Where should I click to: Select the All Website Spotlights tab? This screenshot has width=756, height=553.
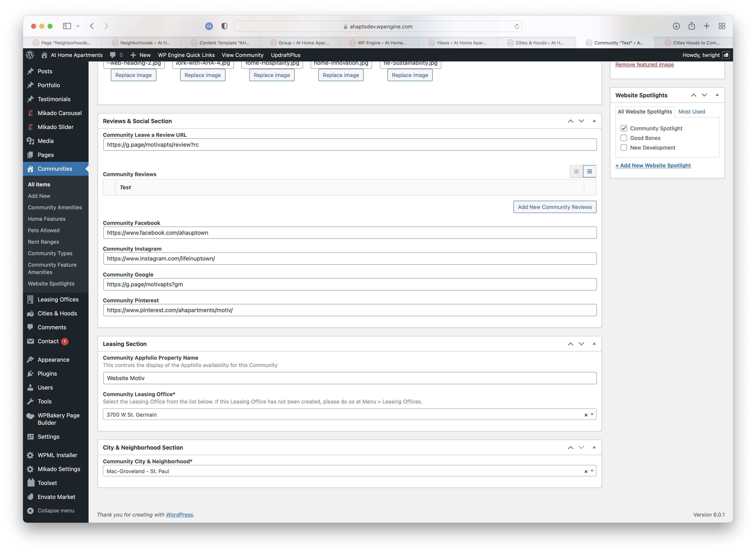point(645,112)
